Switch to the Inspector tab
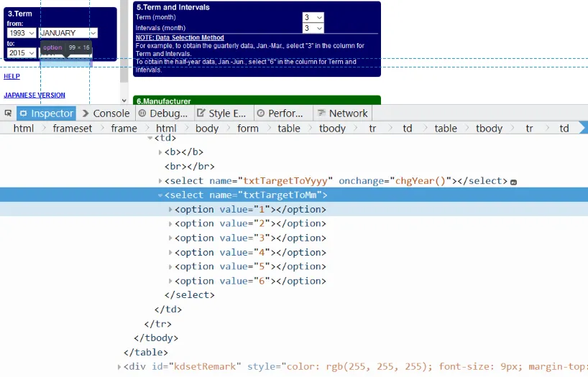 click(46, 113)
